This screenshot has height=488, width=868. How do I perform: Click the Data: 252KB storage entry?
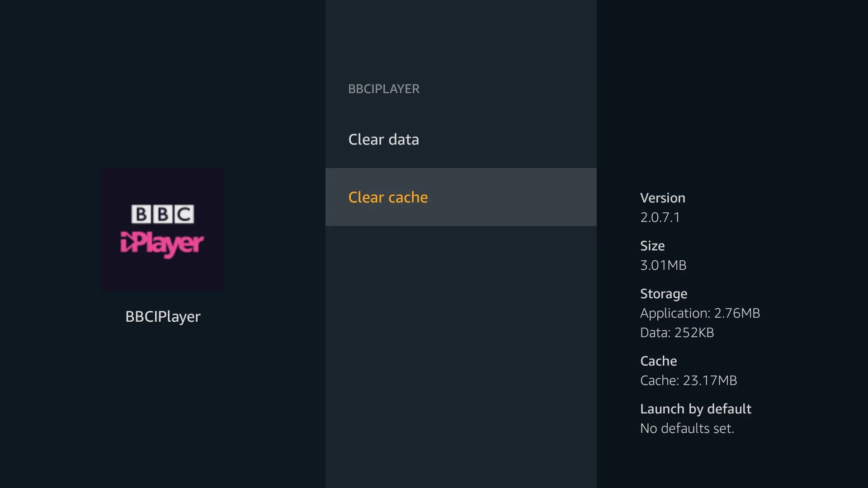point(677,333)
